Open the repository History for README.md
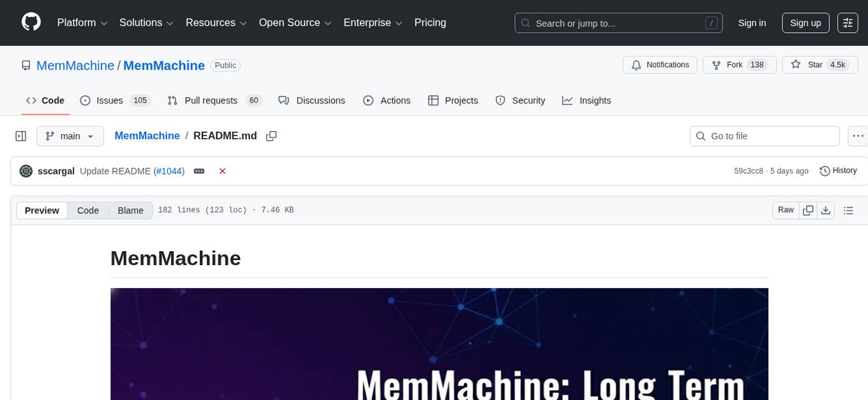 [x=837, y=171]
